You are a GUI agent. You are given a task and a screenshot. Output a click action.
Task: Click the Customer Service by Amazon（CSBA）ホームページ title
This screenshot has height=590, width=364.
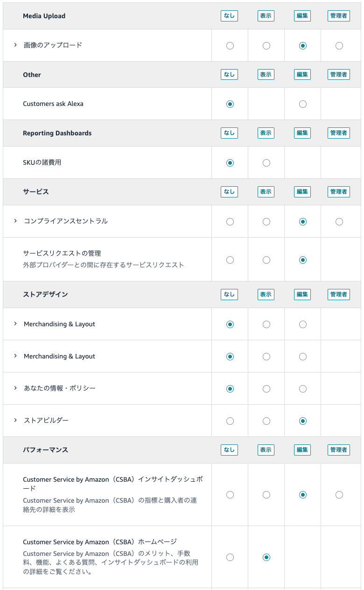100,542
